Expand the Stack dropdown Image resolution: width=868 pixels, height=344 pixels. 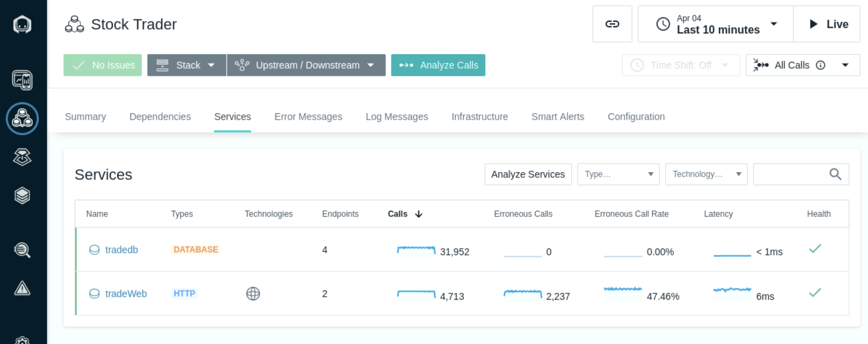tap(186, 65)
